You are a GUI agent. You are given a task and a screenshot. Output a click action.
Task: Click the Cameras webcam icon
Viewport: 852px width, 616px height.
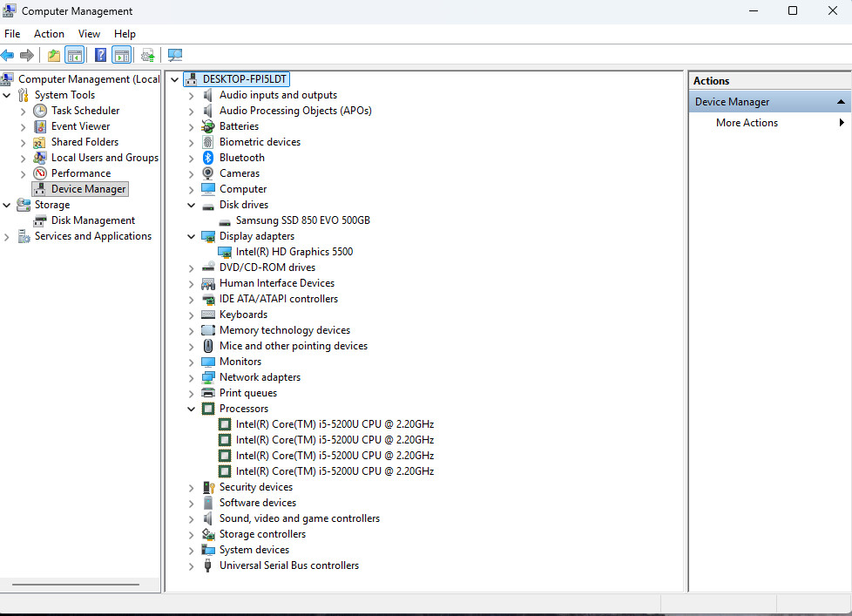tap(208, 173)
